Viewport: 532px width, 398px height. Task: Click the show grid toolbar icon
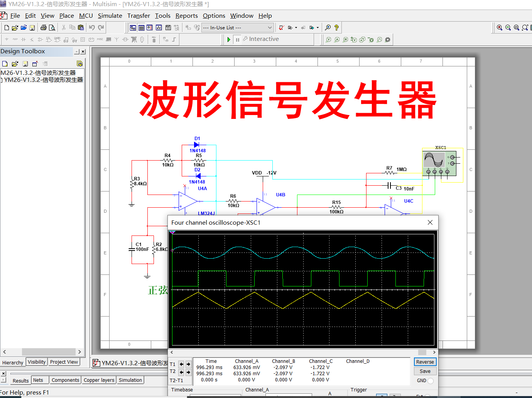coord(142,27)
